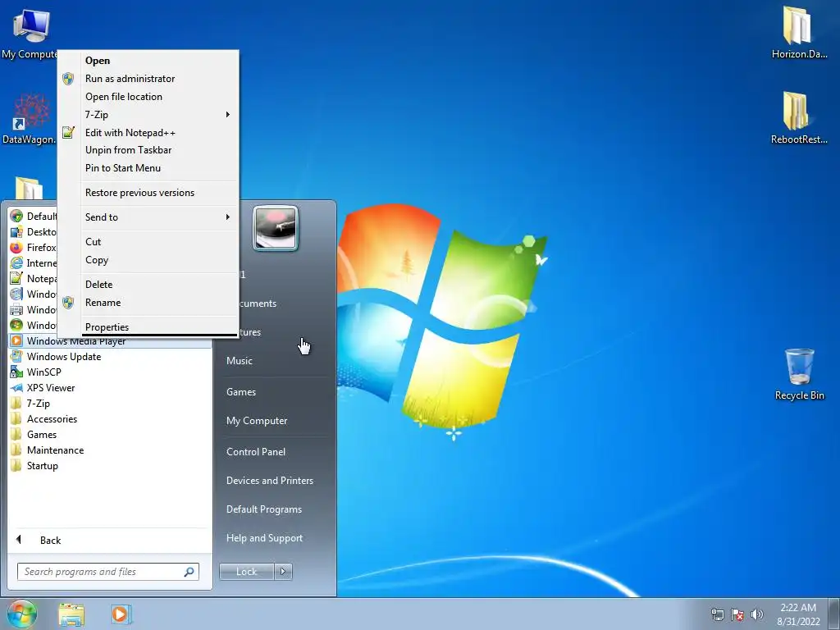Click the network status tray icon
The width and height of the screenshot is (840, 630).
pyautogui.click(x=717, y=614)
